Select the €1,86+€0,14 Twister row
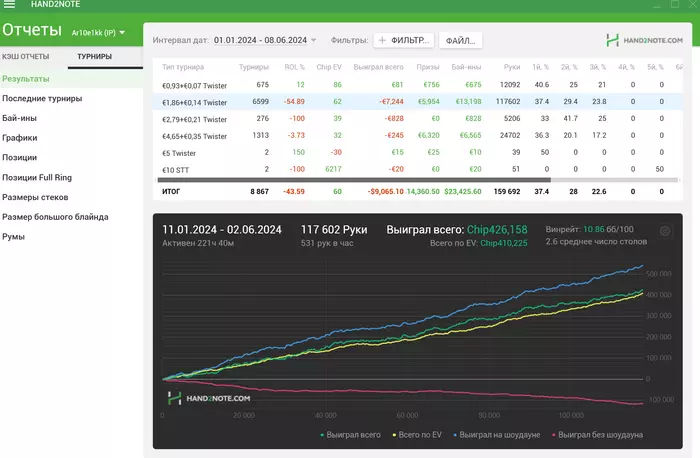Viewport: 700px width, 458px height. click(x=417, y=102)
